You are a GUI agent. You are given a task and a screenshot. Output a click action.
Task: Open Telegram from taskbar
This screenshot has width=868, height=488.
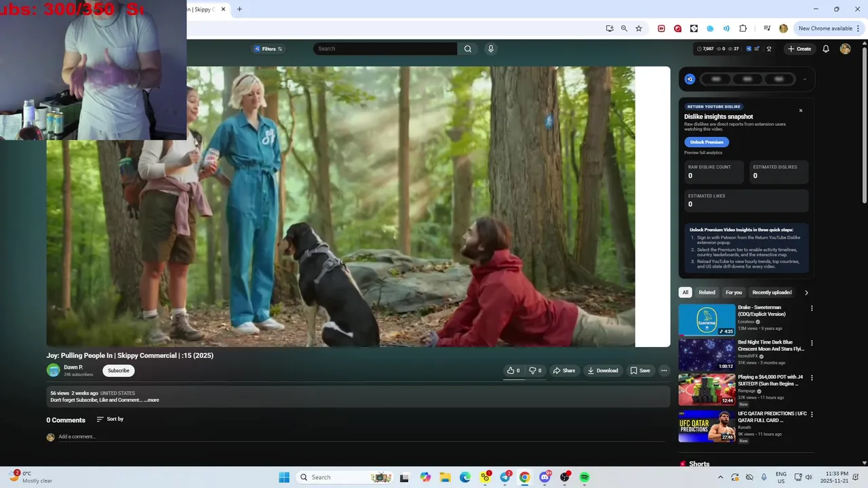(505, 477)
